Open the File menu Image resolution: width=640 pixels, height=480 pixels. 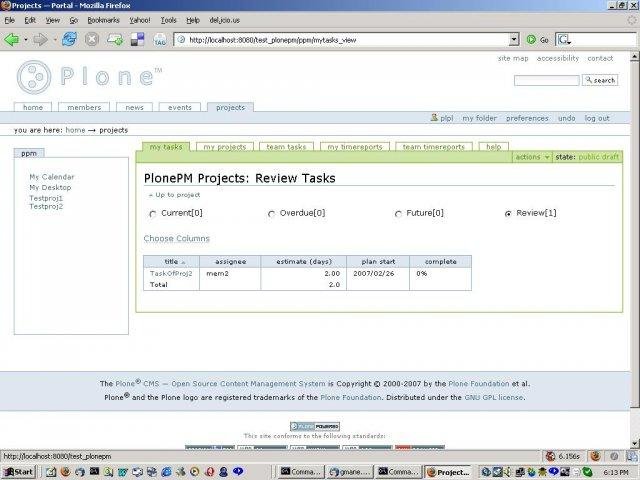[10, 20]
